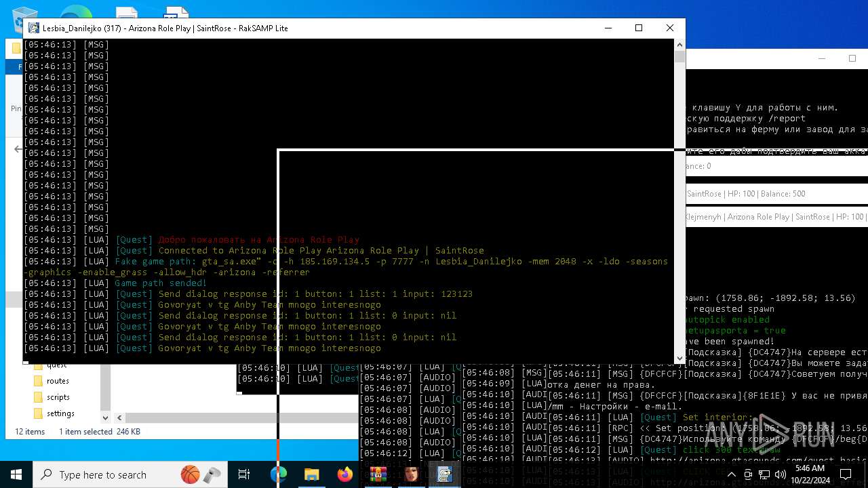
Task: Open File Explorer from the taskbar
Action: pos(311,474)
